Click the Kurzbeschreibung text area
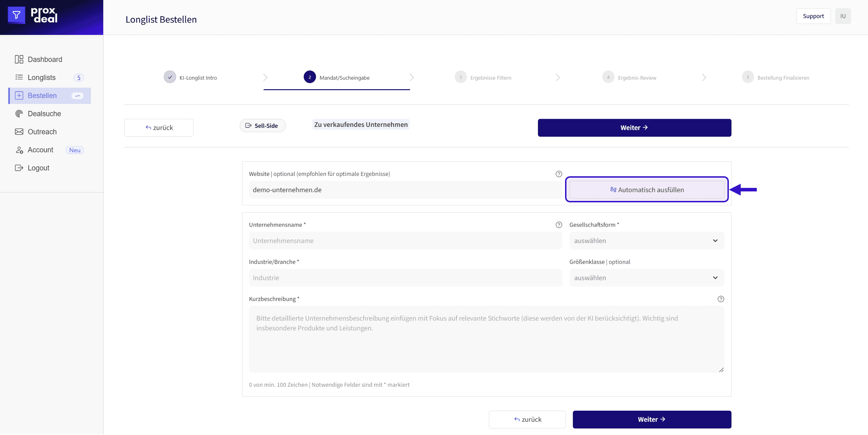 coord(486,339)
